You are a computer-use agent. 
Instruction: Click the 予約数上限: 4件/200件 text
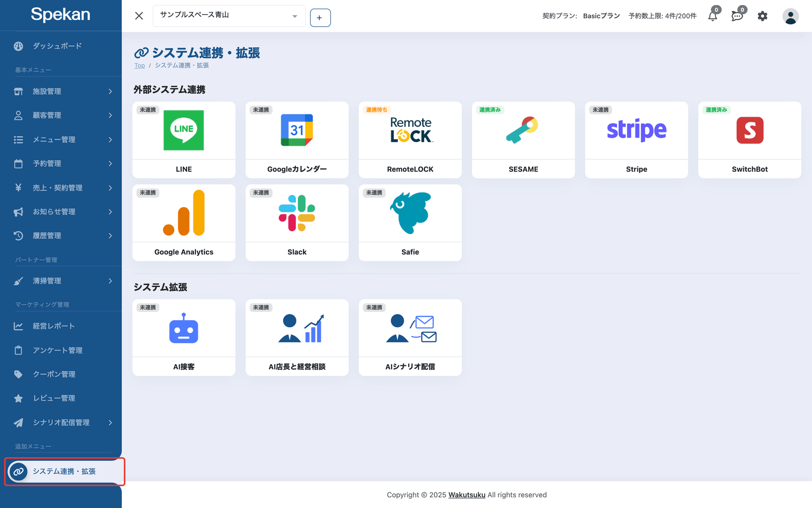click(x=662, y=16)
